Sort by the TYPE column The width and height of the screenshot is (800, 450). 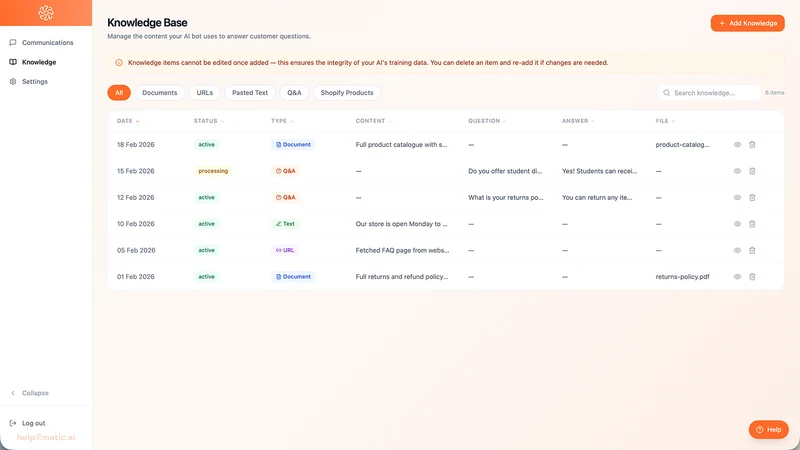(282, 121)
